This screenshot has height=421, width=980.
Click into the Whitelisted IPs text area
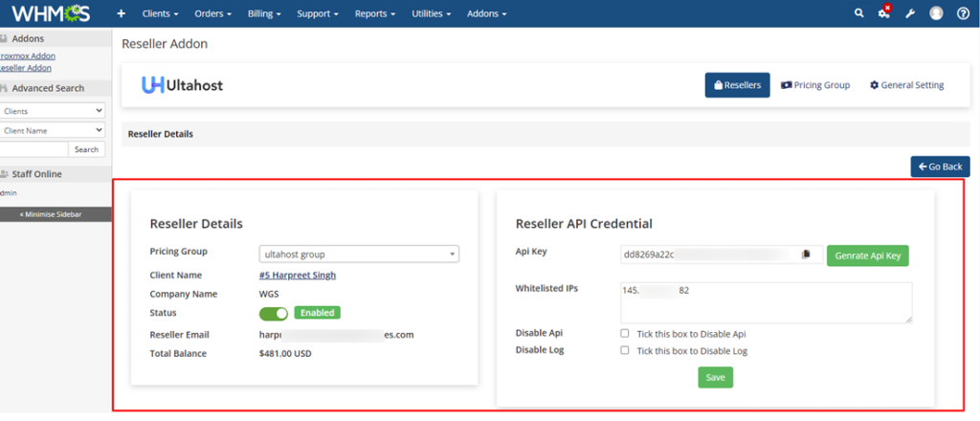pyautogui.click(x=766, y=301)
